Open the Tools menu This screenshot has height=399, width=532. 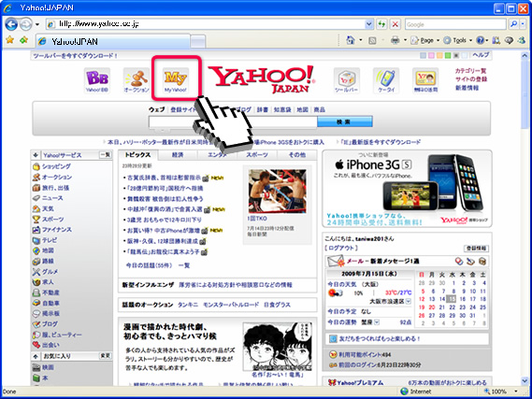[x=457, y=40]
